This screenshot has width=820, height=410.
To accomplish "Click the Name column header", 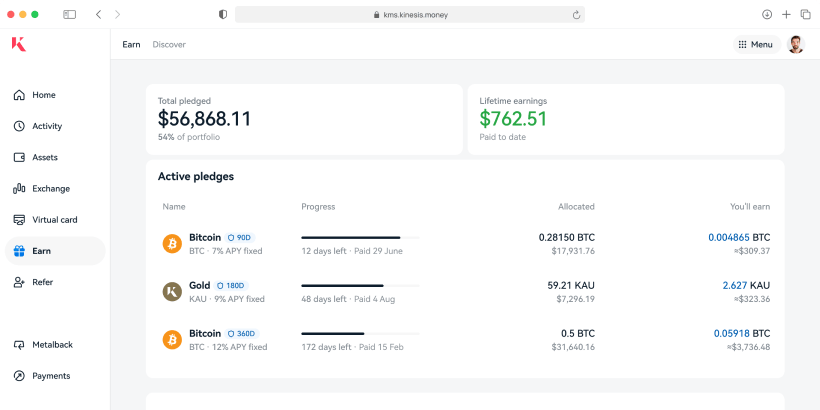I will tap(174, 207).
